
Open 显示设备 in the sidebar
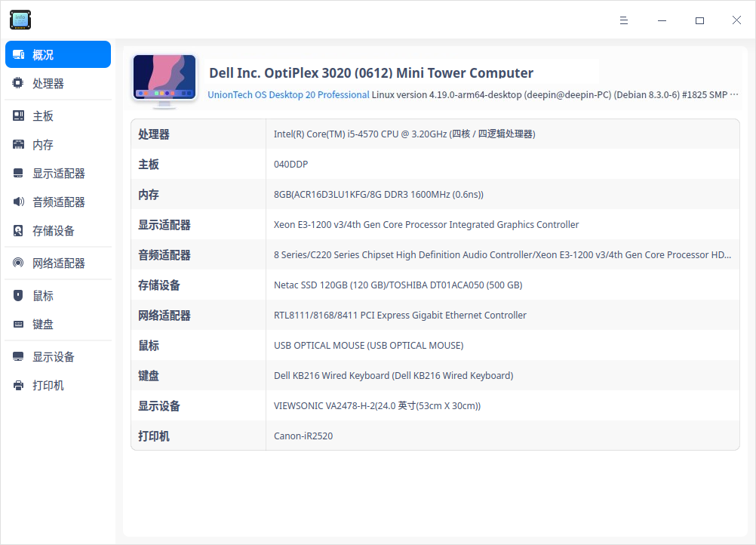tap(58, 356)
